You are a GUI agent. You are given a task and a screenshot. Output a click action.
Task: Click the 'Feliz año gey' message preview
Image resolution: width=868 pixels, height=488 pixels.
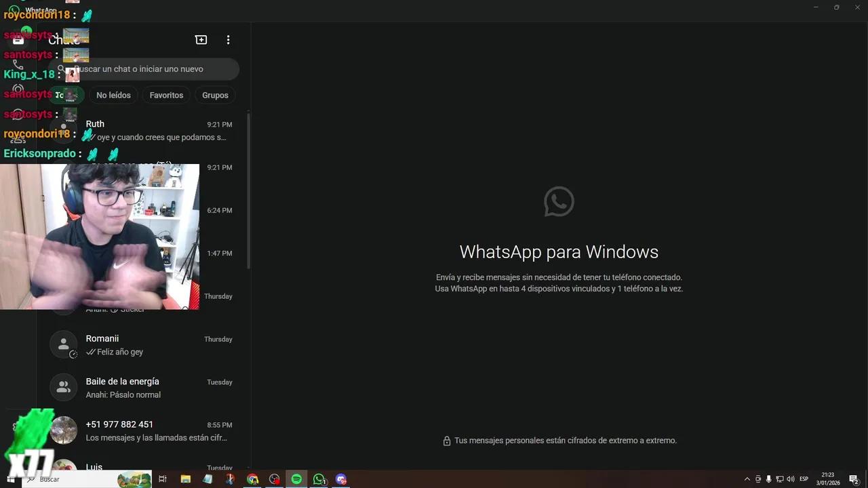[x=119, y=352]
